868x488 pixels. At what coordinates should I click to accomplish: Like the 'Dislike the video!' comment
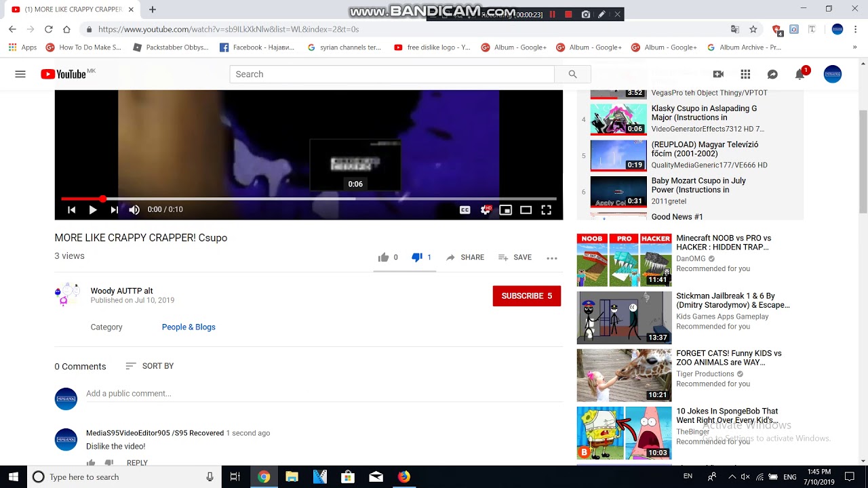tap(91, 463)
